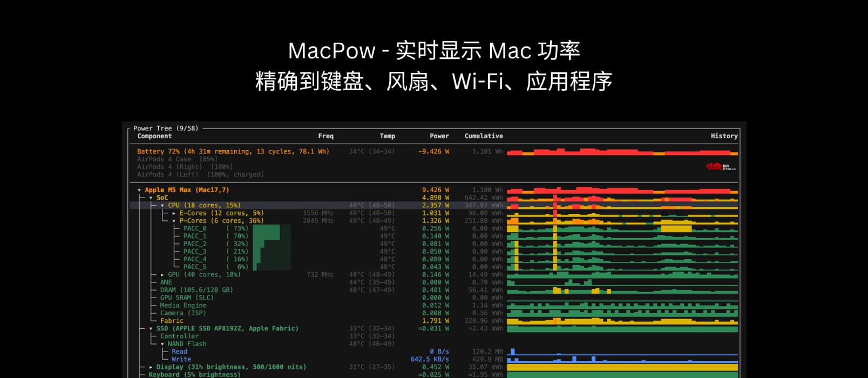Select the PACC_0 core row
This screenshot has height=378, width=868.
195,228
